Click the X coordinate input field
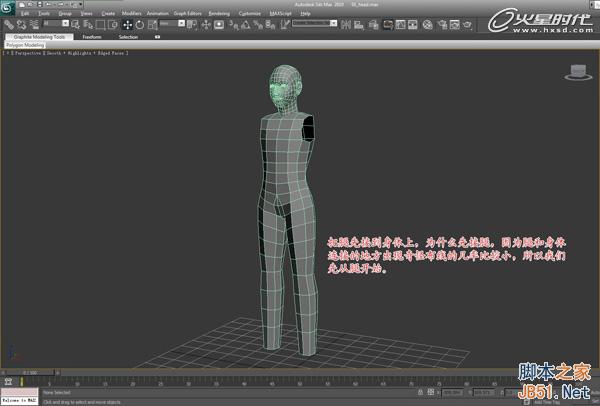The width and height of the screenshot is (600, 406). (x=452, y=393)
